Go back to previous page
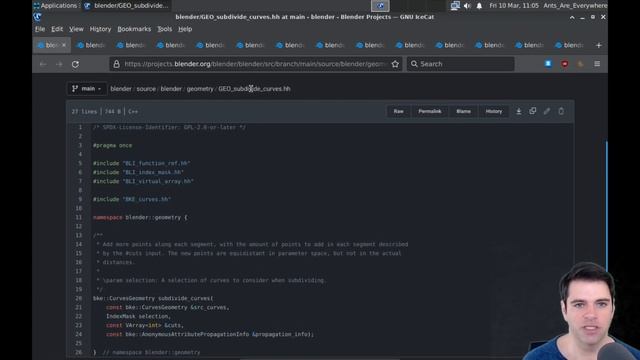 click(43, 64)
